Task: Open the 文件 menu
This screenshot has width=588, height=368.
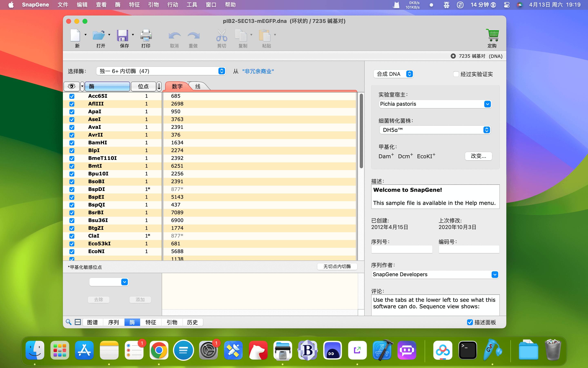Action: pos(63,5)
